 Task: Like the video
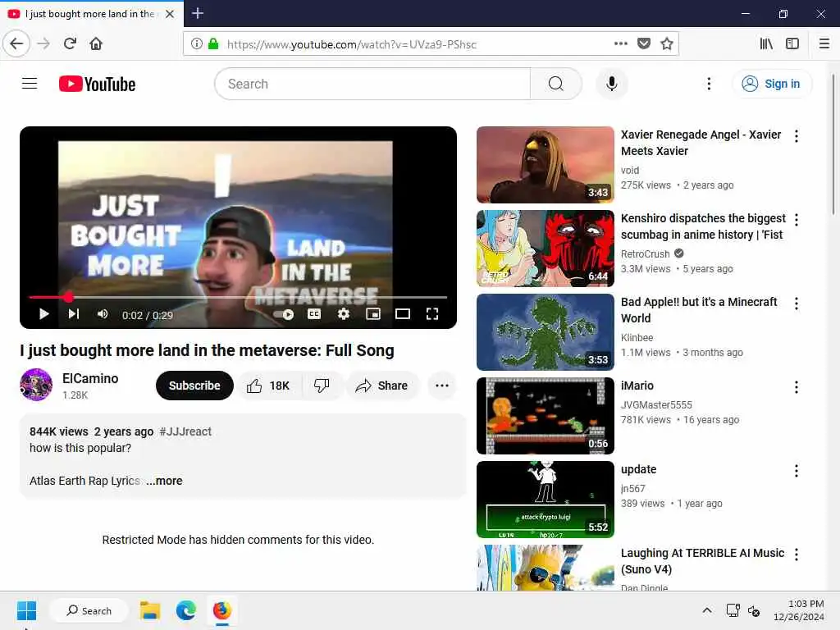coord(269,386)
